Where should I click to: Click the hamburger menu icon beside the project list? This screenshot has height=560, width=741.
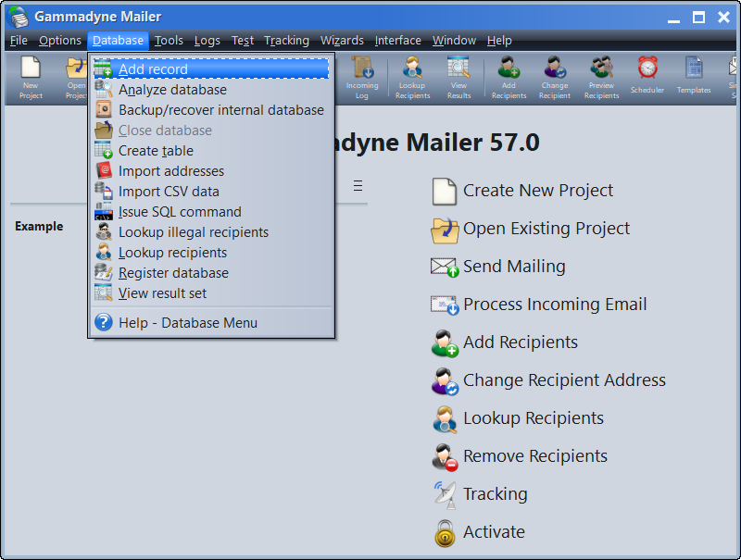[358, 185]
